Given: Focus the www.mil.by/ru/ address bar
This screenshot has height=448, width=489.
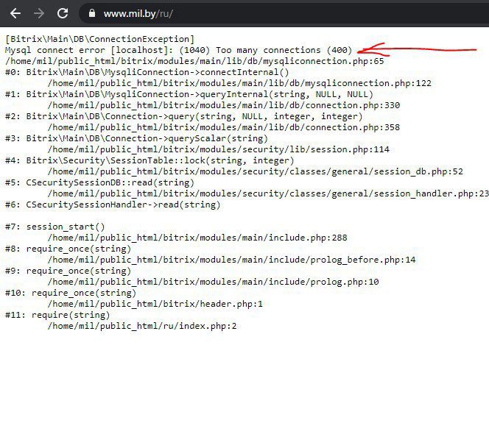Looking at the screenshot, I should (284, 13).
